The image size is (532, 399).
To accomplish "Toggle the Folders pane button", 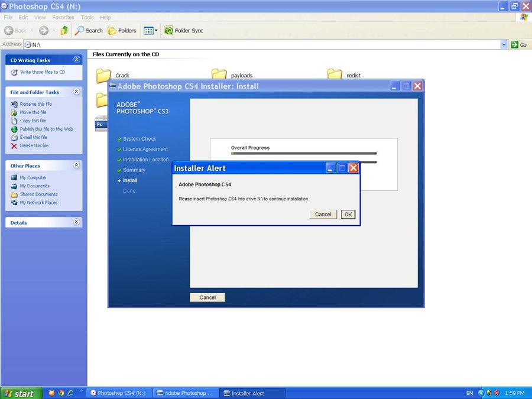I will 122,31.
